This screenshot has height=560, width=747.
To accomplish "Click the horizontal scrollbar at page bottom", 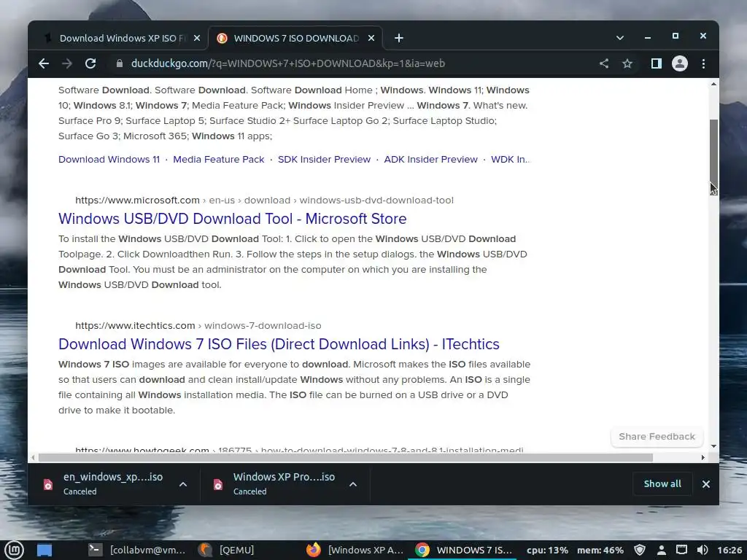I will 345,458.
